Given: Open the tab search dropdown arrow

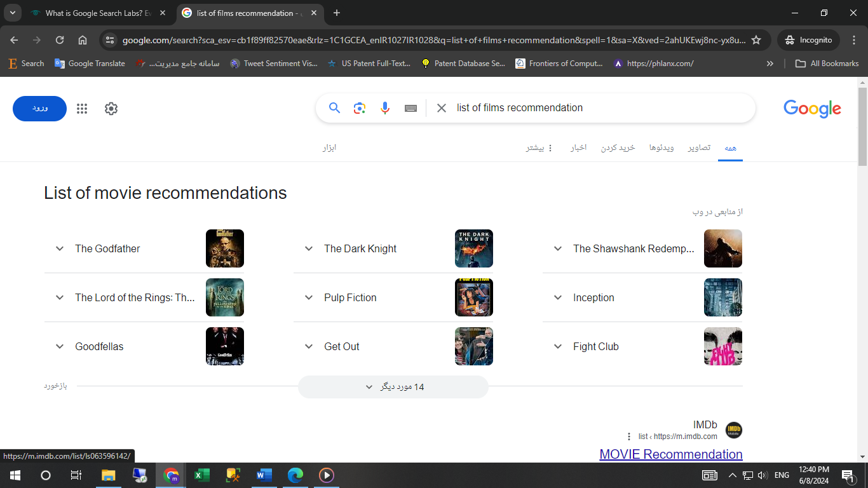Looking at the screenshot, I should [12, 13].
